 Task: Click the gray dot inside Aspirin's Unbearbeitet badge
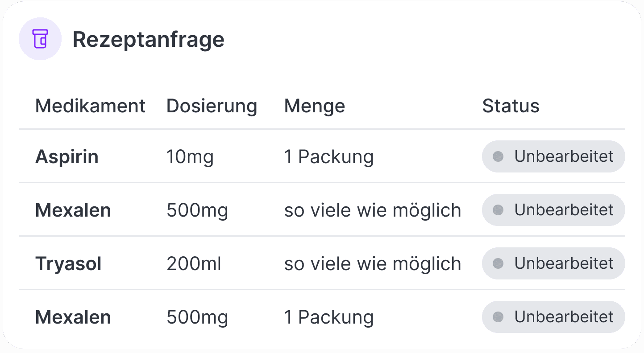click(497, 156)
